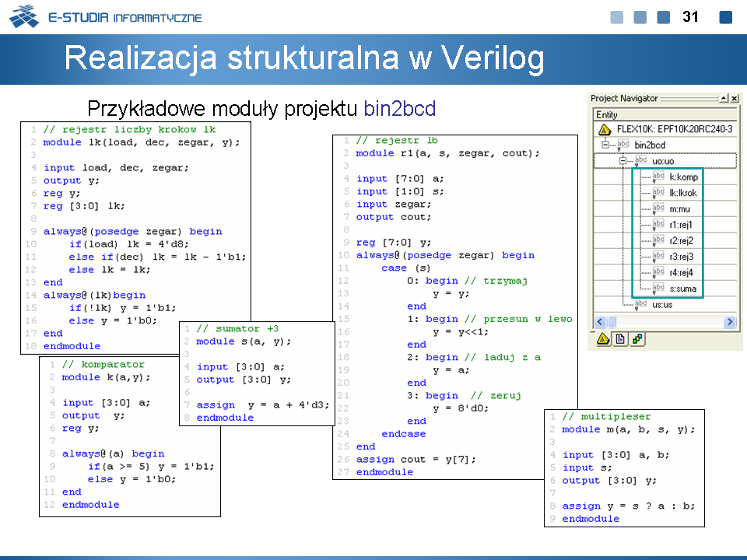Select the r1:rej1 entity in tree

click(681, 226)
